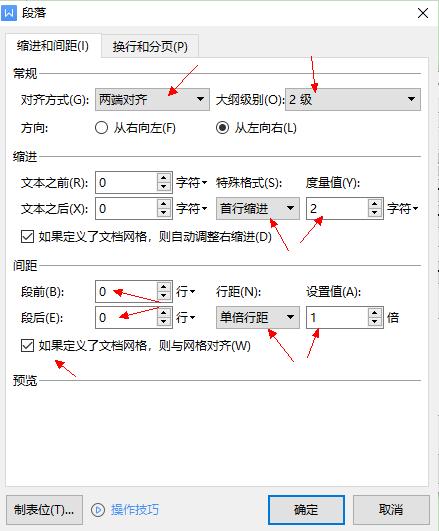Open the 对齐方式 dropdown showing 两端对齐

pos(152,100)
